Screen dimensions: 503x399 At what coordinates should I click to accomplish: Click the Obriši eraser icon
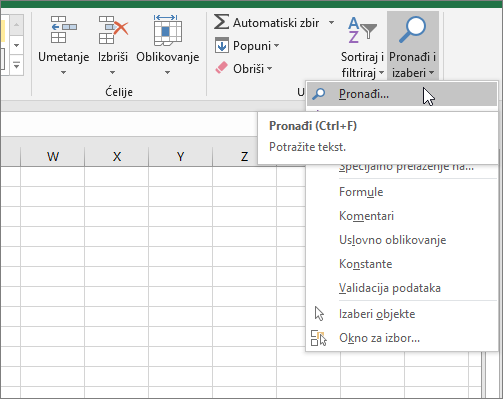221,68
